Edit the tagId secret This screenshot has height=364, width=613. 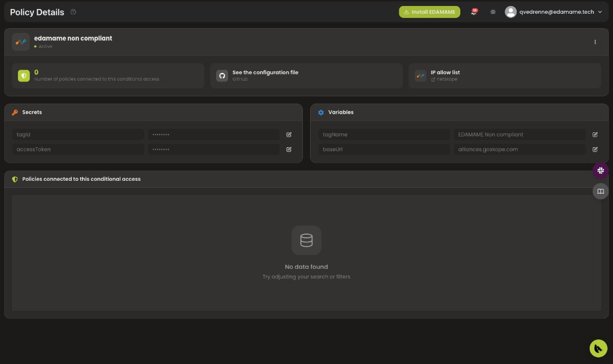(x=289, y=135)
